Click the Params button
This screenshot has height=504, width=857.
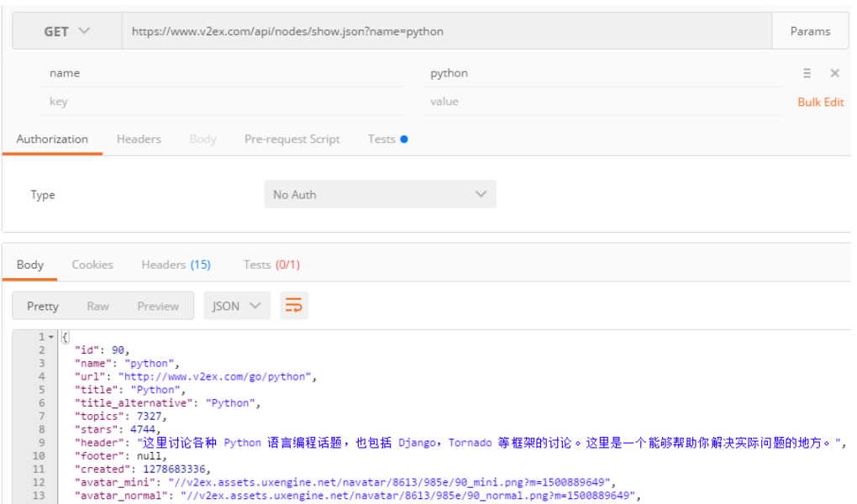[810, 31]
